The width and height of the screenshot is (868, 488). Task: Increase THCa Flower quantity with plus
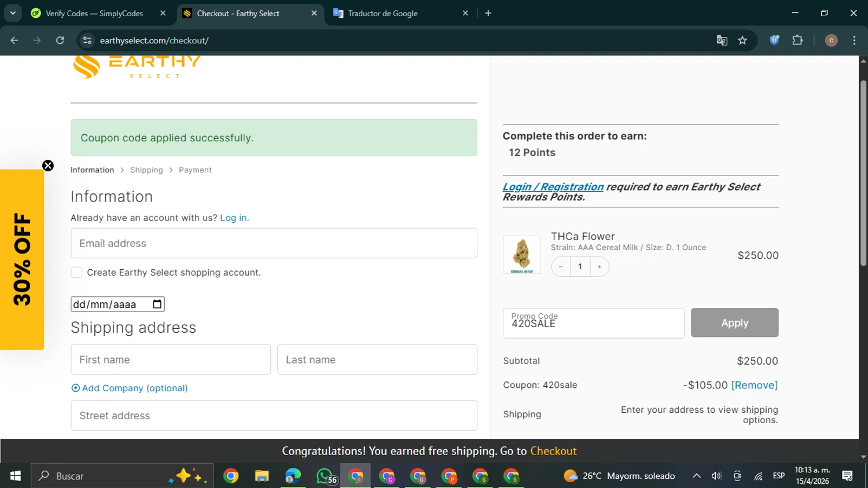pos(599,267)
